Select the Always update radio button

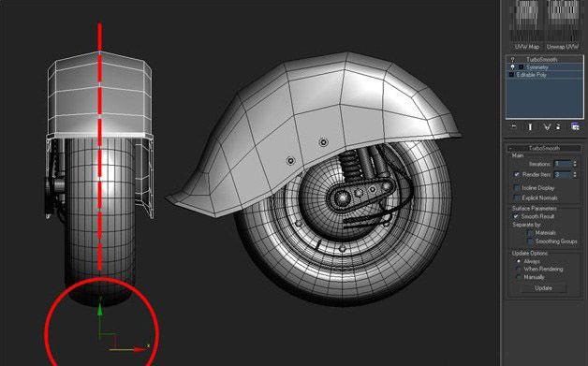tap(519, 261)
